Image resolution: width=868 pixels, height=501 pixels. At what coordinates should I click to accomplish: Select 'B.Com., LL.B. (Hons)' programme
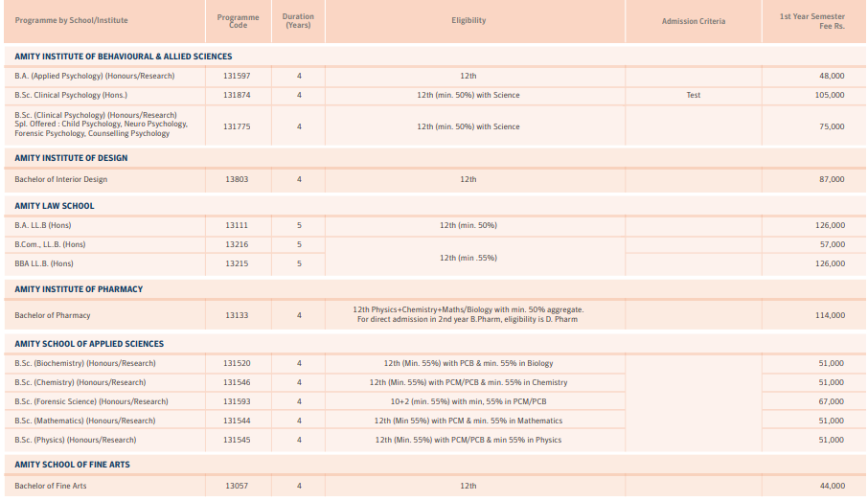[50, 244]
